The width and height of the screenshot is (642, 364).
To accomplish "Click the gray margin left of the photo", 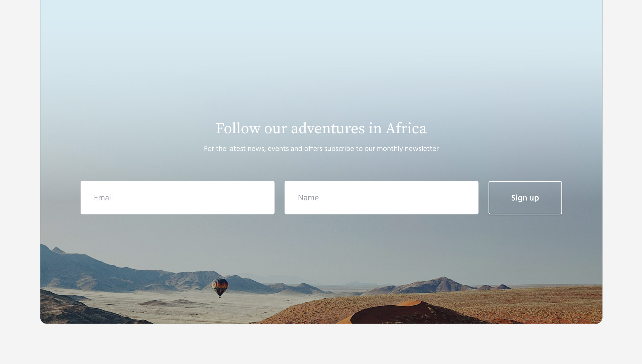I will pyautogui.click(x=20, y=167).
